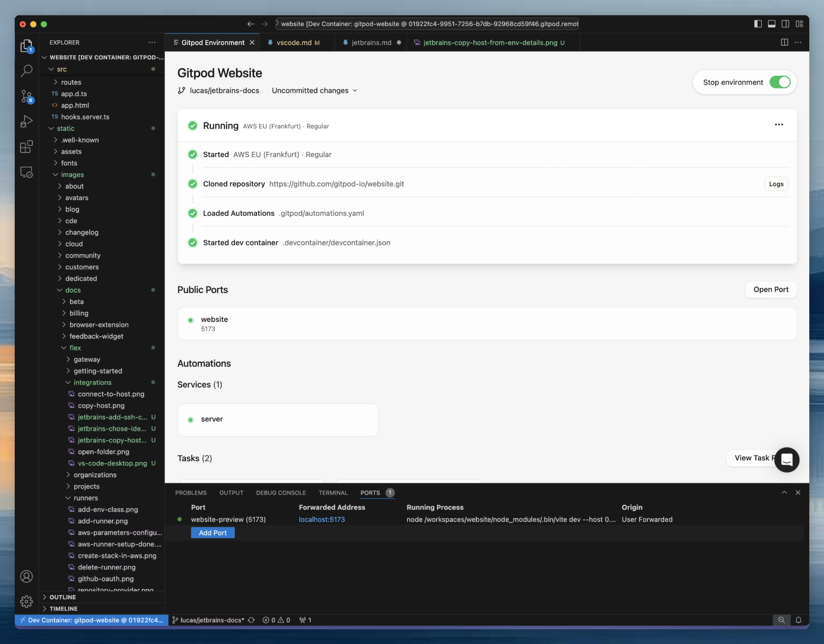Toggle the primary sidebar visibility icon
Image resolution: width=824 pixels, height=644 pixels.
point(757,23)
